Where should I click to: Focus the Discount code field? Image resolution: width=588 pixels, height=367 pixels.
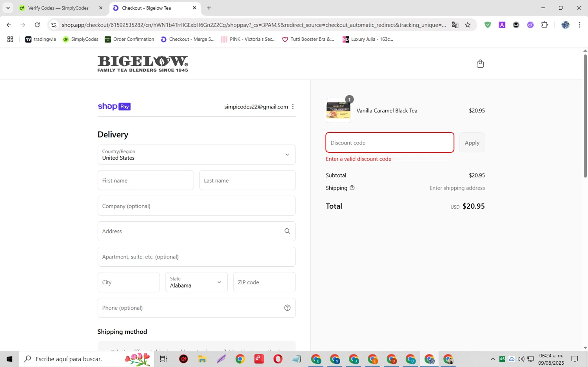(390, 143)
